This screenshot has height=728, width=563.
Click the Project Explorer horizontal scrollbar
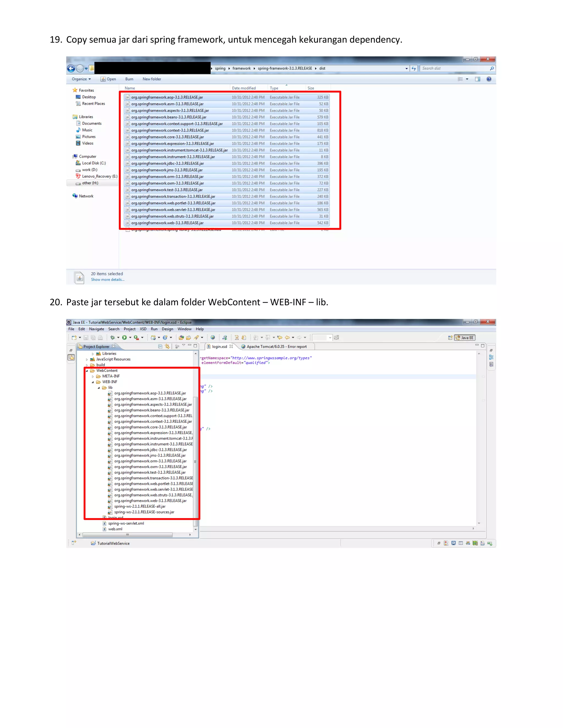[x=127, y=535]
